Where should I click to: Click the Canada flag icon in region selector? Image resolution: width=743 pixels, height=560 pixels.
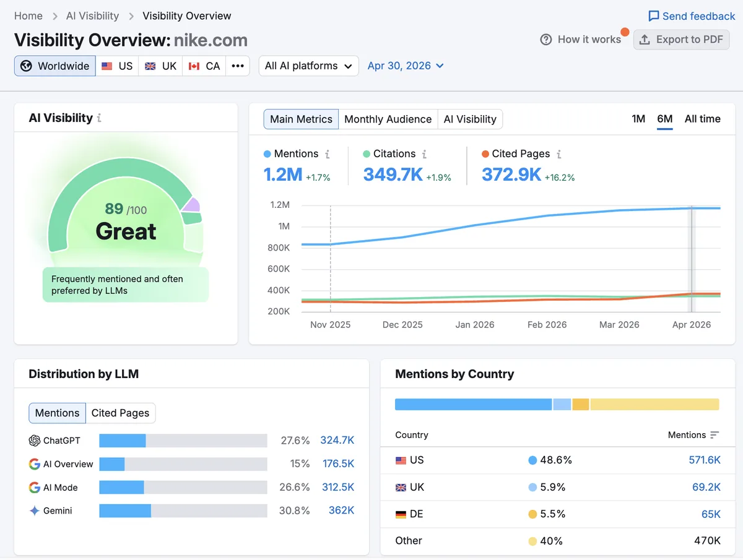point(194,66)
